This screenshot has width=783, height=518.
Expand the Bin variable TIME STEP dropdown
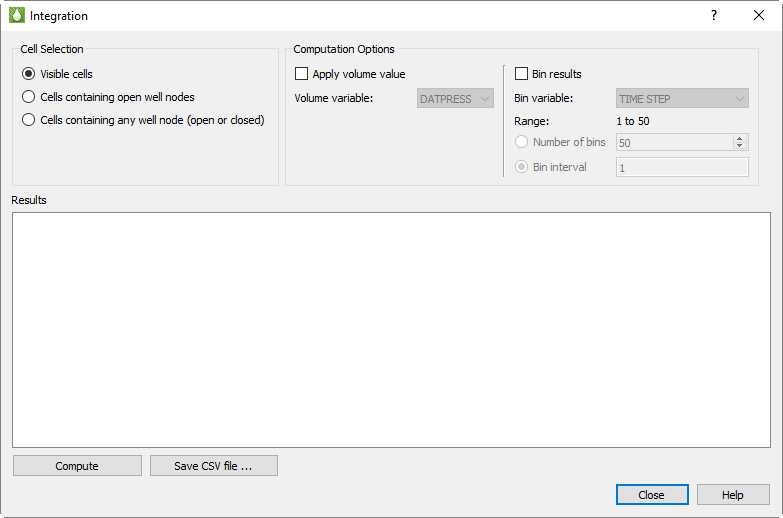(682, 99)
